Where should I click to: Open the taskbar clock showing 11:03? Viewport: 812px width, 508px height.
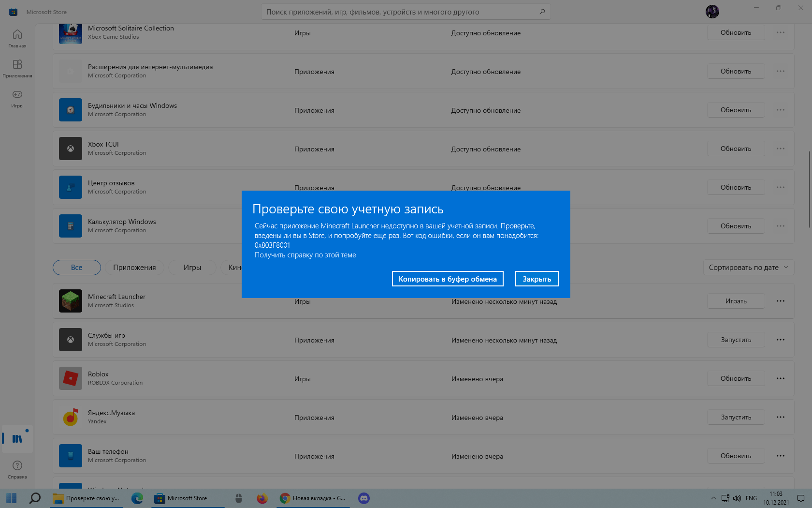click(776, 498)
